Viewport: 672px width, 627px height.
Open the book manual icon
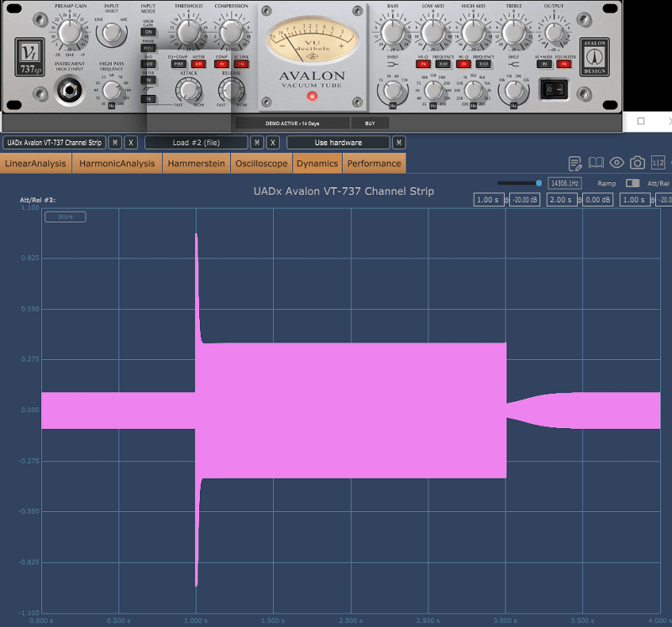[x=596, y=163]
